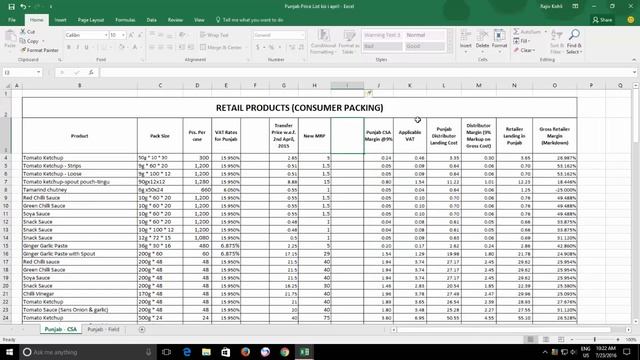Switch to Page Break Preview in the status bar
640x360 pixels.
[x=561, y=340]
